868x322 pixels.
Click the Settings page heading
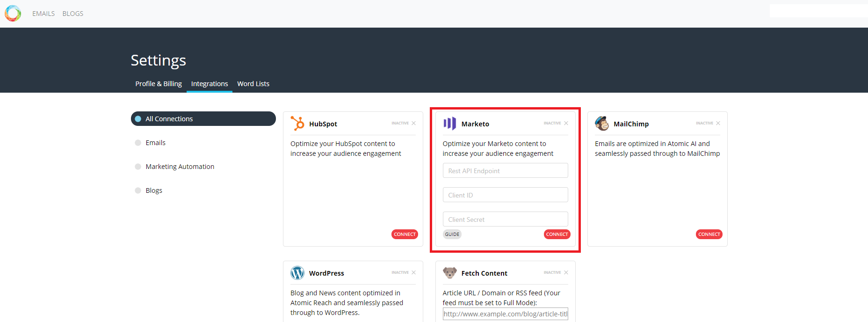159,60
